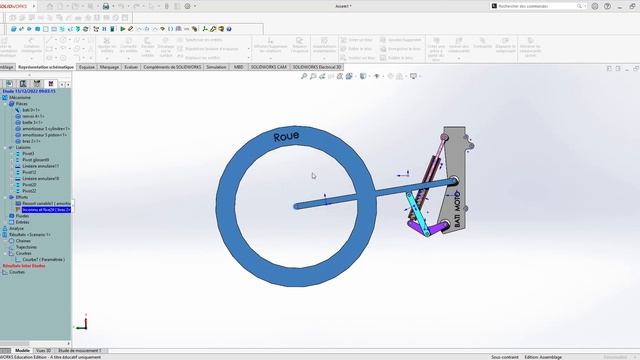Collapse the Pièces tree node

click(x=6, y=104)
